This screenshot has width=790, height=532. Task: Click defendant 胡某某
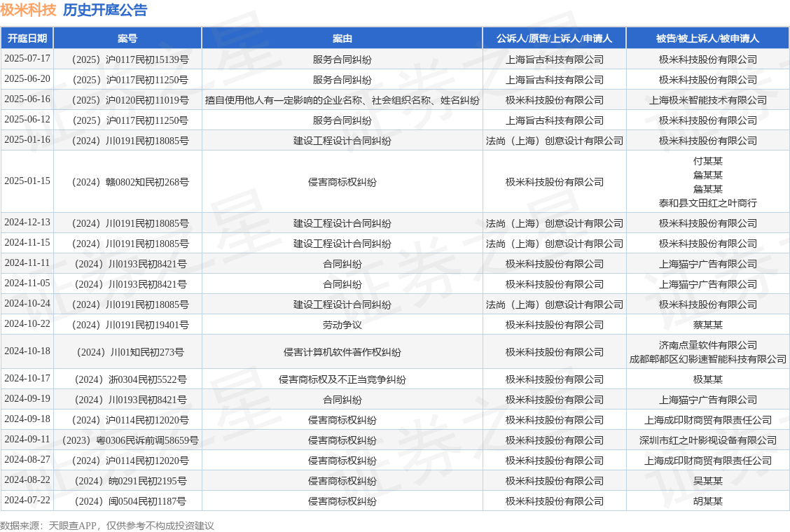pos(707,501)
